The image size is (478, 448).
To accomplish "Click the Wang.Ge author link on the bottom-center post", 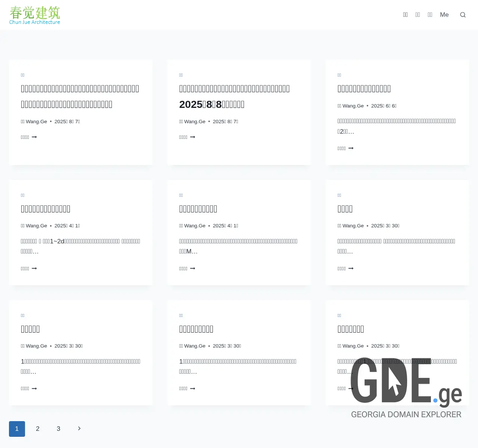I will pyautogui.click(x=195, y=346).
